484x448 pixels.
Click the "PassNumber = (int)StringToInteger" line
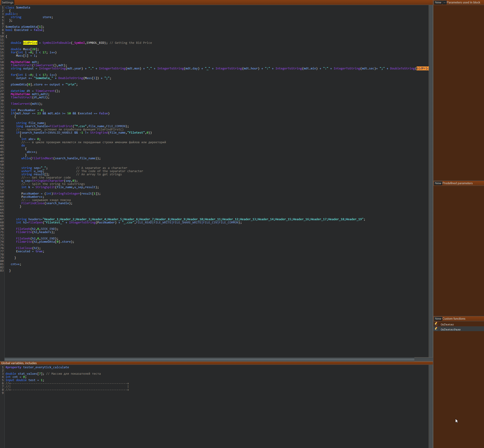61,194
